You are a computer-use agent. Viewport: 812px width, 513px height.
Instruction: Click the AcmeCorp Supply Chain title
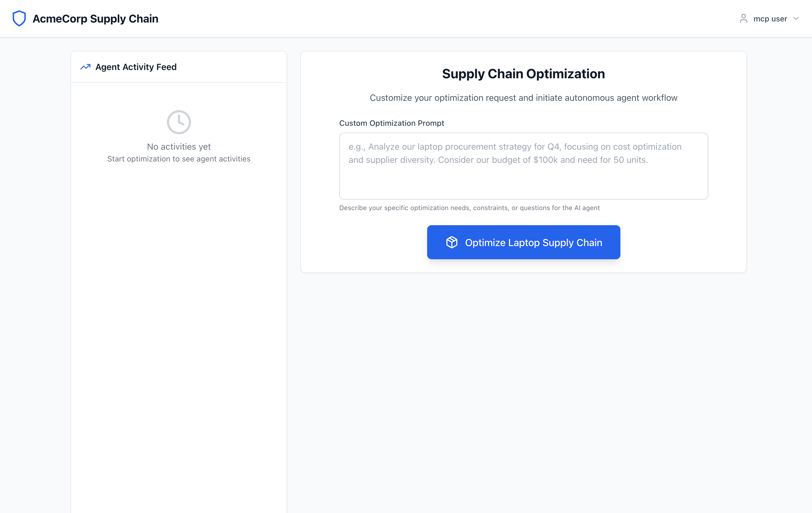[x=96, y=19]
